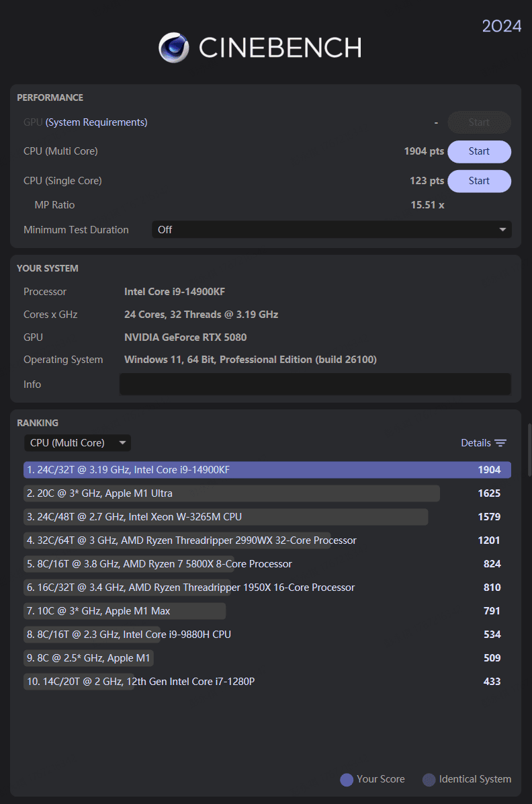The image size is (532, 804).
Task: Click the ranking list scrollbar
Action: pos(529,450)
